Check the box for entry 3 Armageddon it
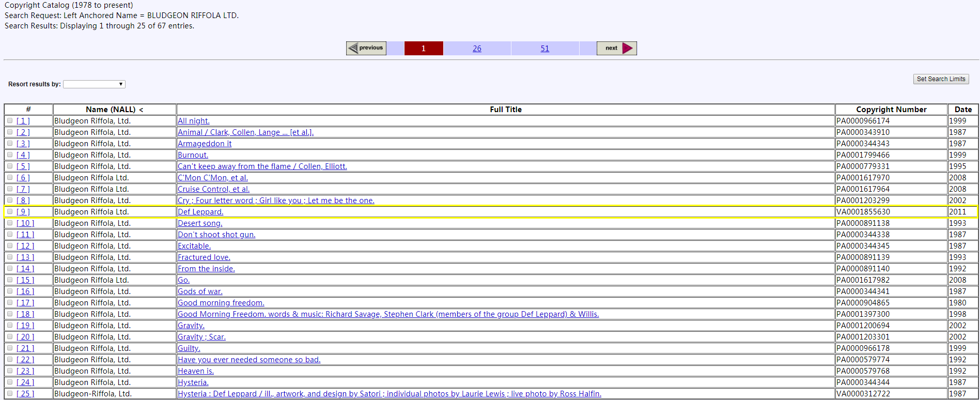 (10, 143)
